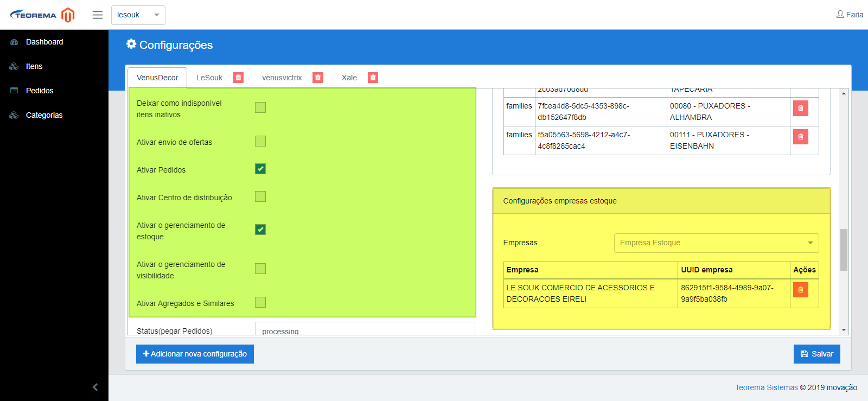This screenshot has height=401, width=868.
Task: Click the settings panel scrollbar thumb
Action: click(x=844, y=250)
